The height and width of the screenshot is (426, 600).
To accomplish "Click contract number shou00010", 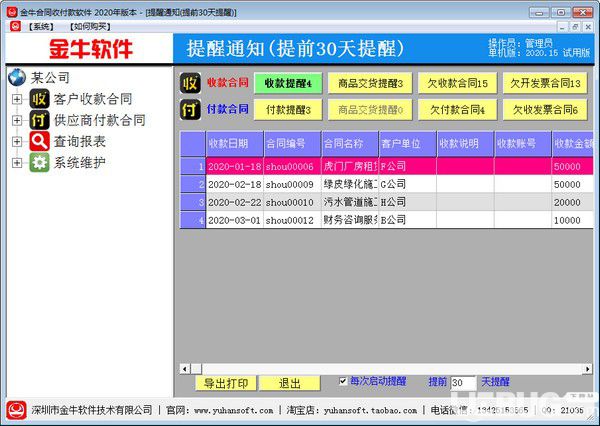I will pyautogui.click(x=292, y=202).
